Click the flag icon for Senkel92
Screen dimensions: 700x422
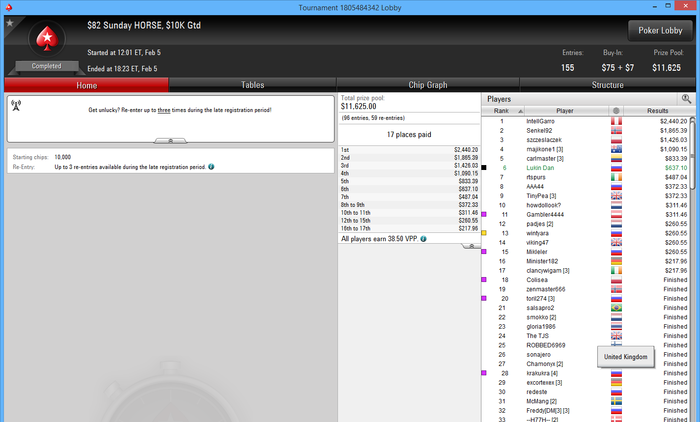tap(617, 131)
